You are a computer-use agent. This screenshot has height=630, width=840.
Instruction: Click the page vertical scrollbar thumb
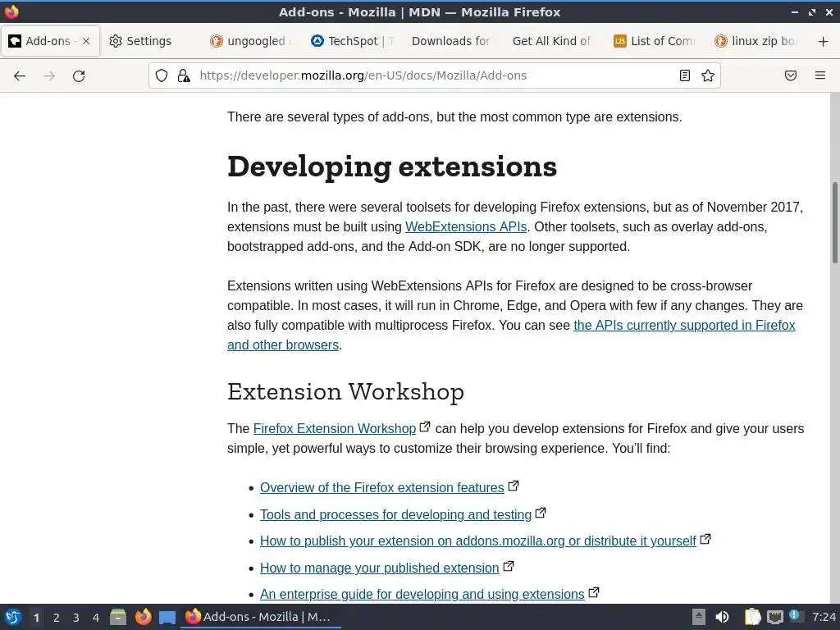(x=834, y=223)
